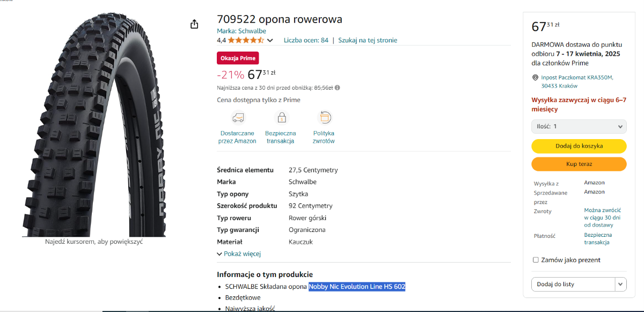Open the rating breakdown chevron next to stars

tap(270, 40)
